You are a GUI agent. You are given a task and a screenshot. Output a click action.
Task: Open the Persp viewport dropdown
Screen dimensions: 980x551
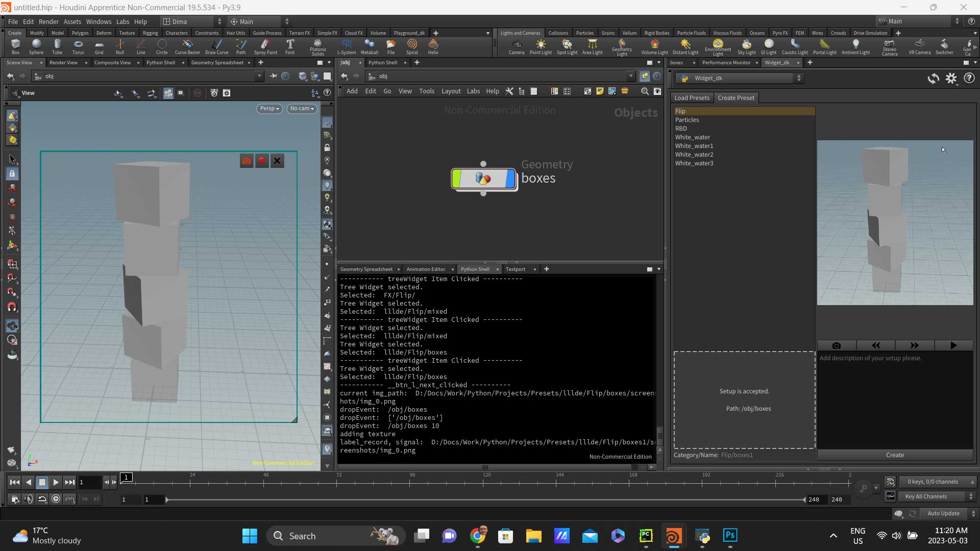[269, 109]
